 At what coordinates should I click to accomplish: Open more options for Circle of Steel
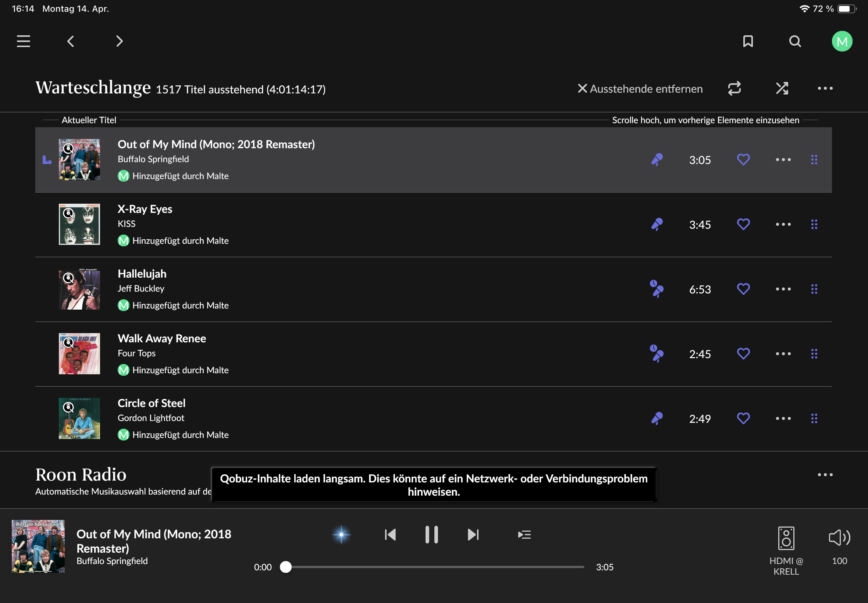[783, 419]
